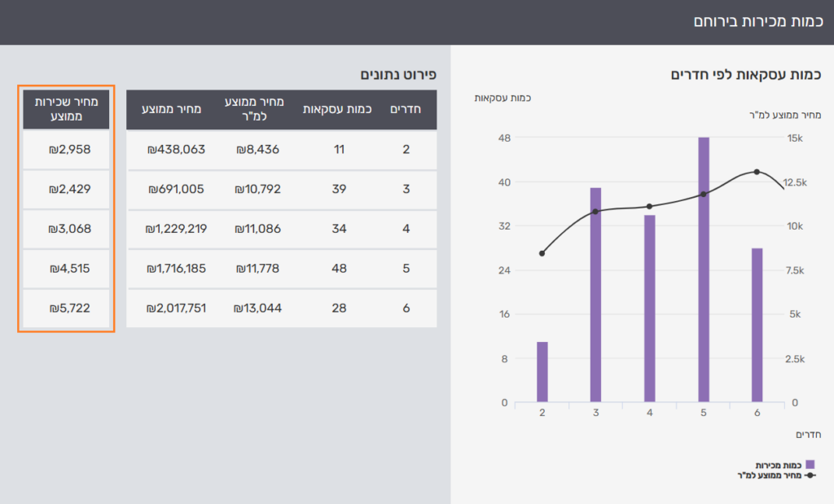Click the כמות עסקאות table column header
Viewport: 834px width, 504px height.
pos(337,110)
